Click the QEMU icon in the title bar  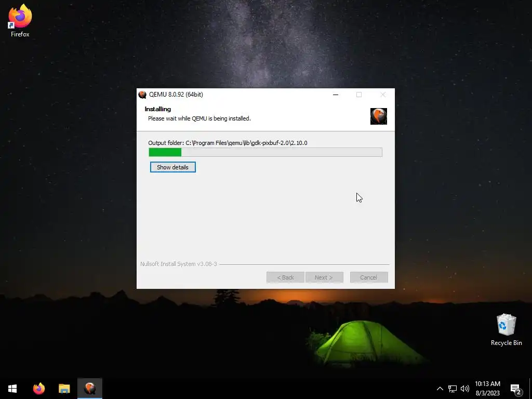click(142, 95)
